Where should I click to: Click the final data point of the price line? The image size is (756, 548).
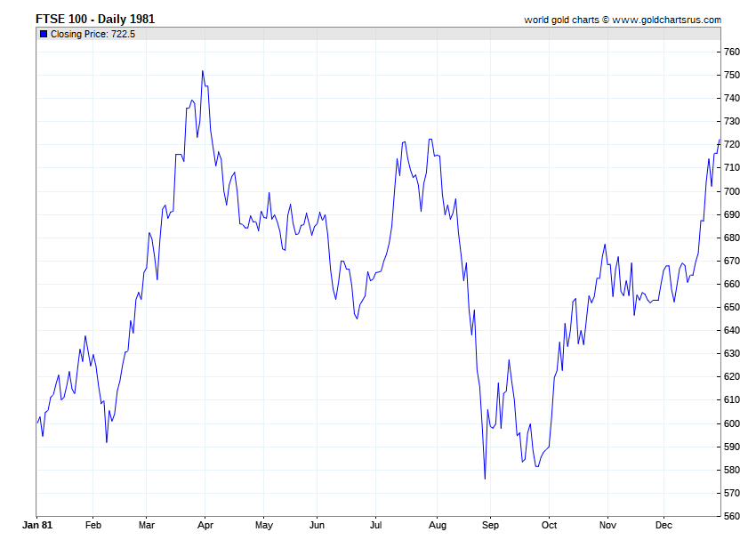719,141
